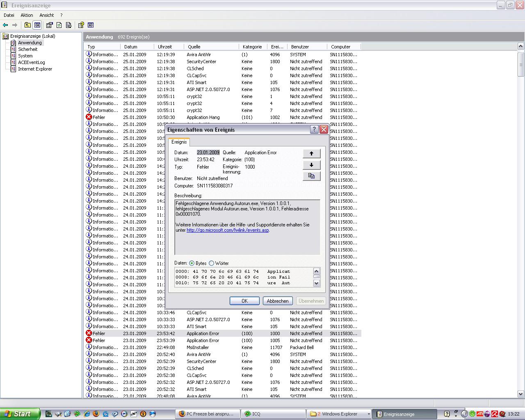
Task: Select Internet Explorer log in the tree
Action: click(x=35, y=69)
